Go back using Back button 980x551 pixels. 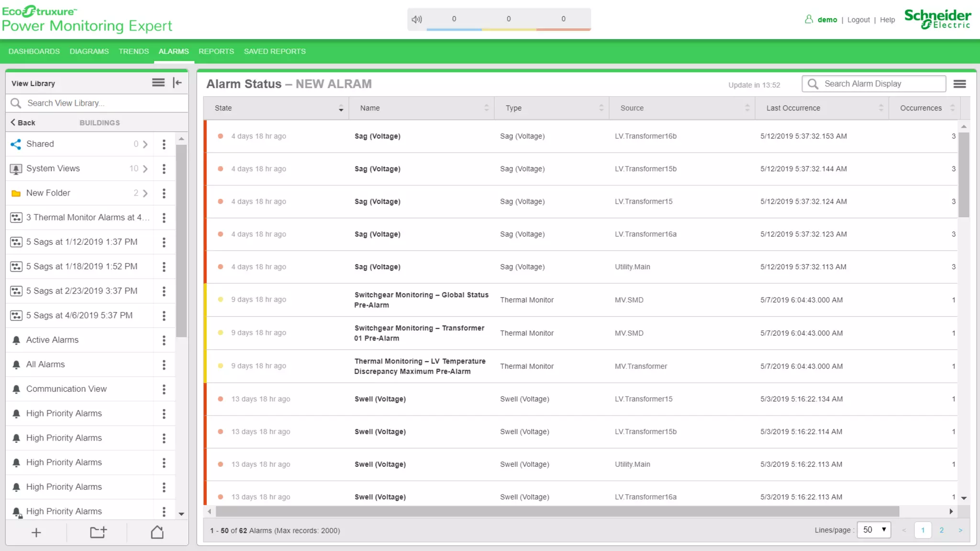pyautogui.click(x=23, y=122)
